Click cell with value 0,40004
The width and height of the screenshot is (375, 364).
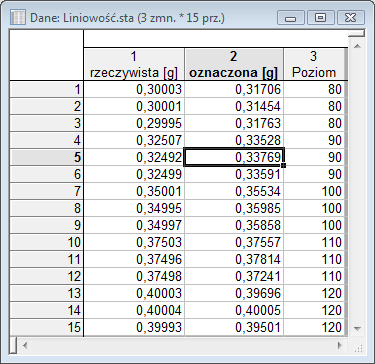(x=134, y=311)
